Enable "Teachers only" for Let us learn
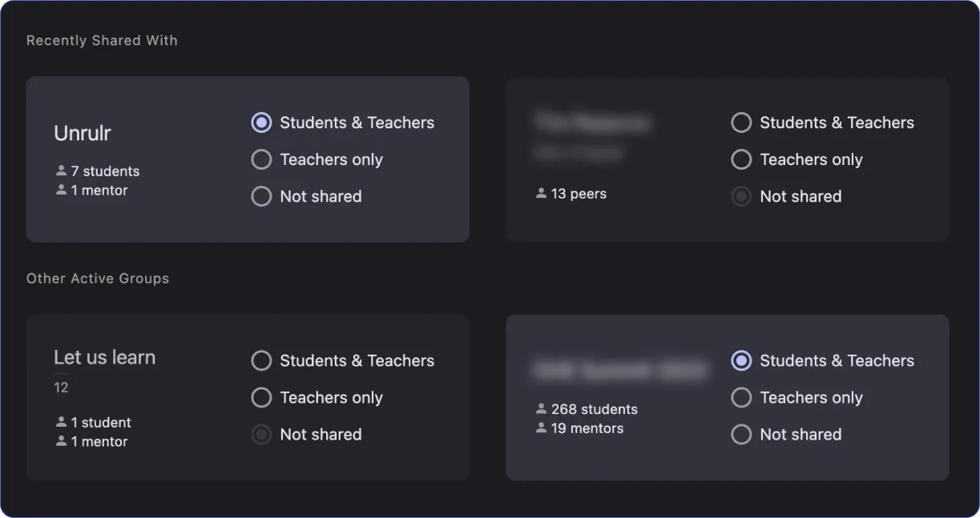This screenshot has height=518, width=980. (261, 397)
